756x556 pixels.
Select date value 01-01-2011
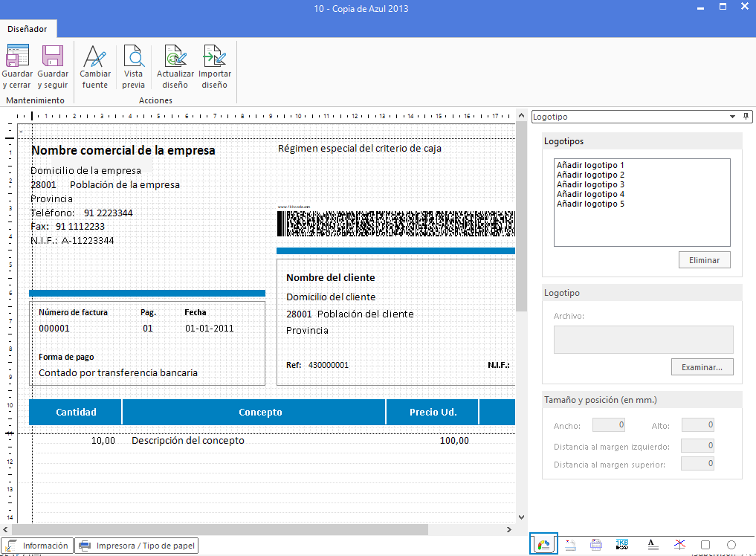(209, 329)
